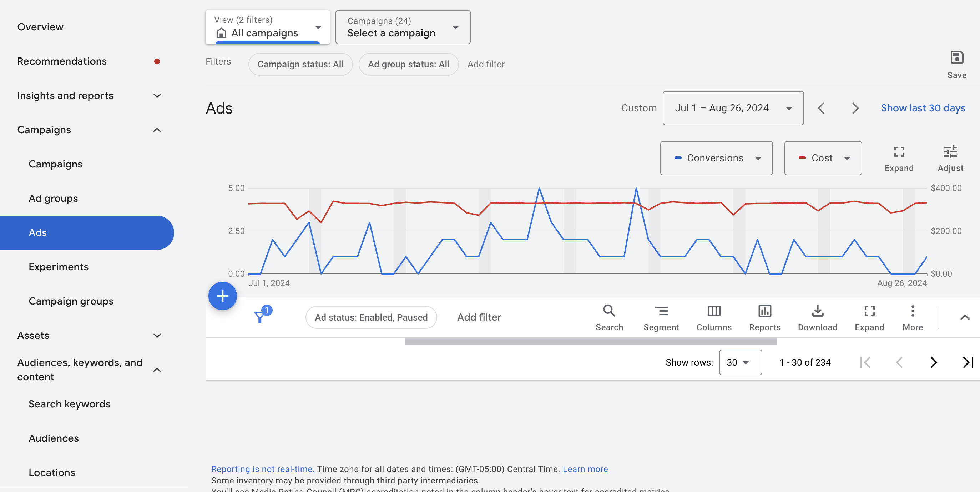Viewport: 980px width, 492px height.
Task: Click the Show last 30 days link
Action: coord(923,108)
